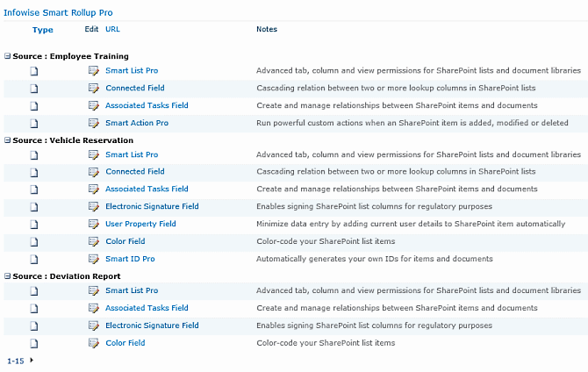Click document type icon for Color Field under Deviation Report
This screenshot has width=588, height=372.
(x=34, y=343)
